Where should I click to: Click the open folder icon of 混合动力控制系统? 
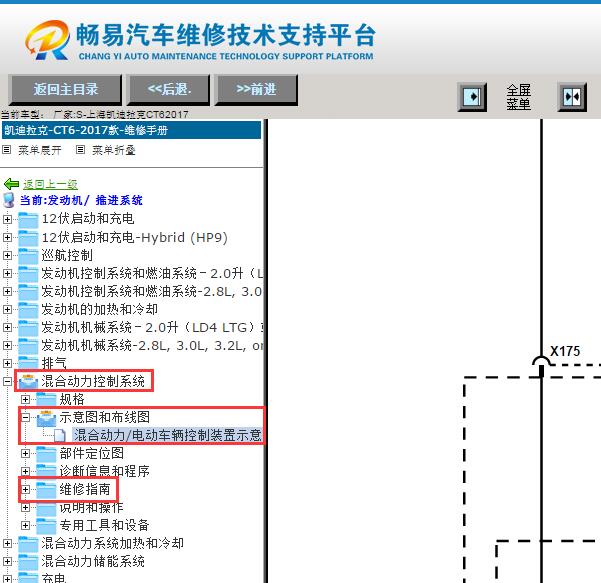[x=28, y=381]
